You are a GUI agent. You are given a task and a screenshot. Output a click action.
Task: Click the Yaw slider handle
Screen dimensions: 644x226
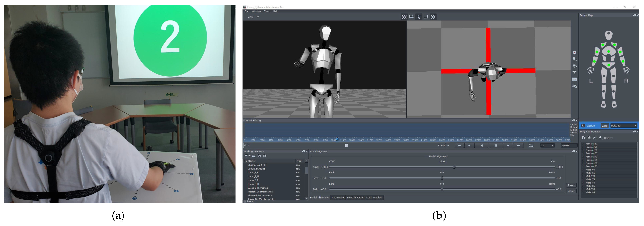point(454,167)
